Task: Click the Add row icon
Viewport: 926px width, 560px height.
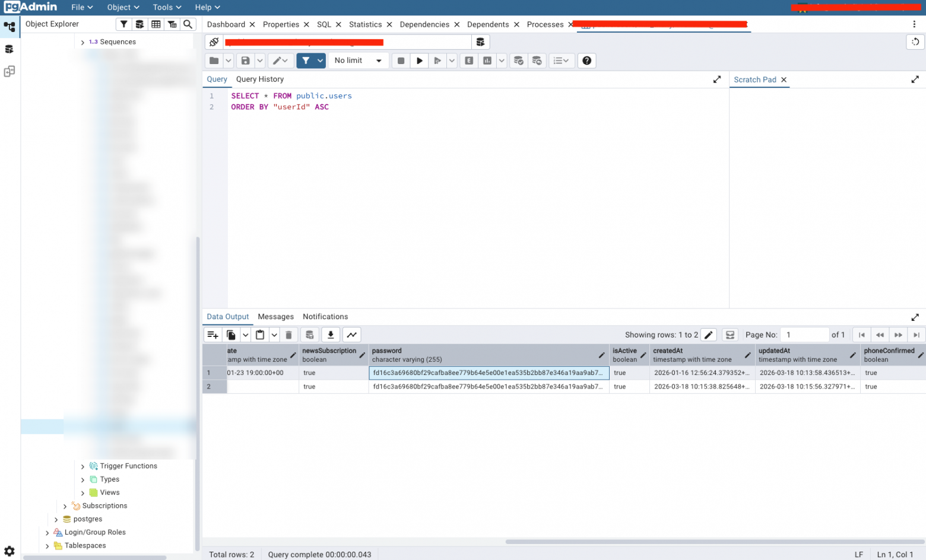Action: coord(213,335)
